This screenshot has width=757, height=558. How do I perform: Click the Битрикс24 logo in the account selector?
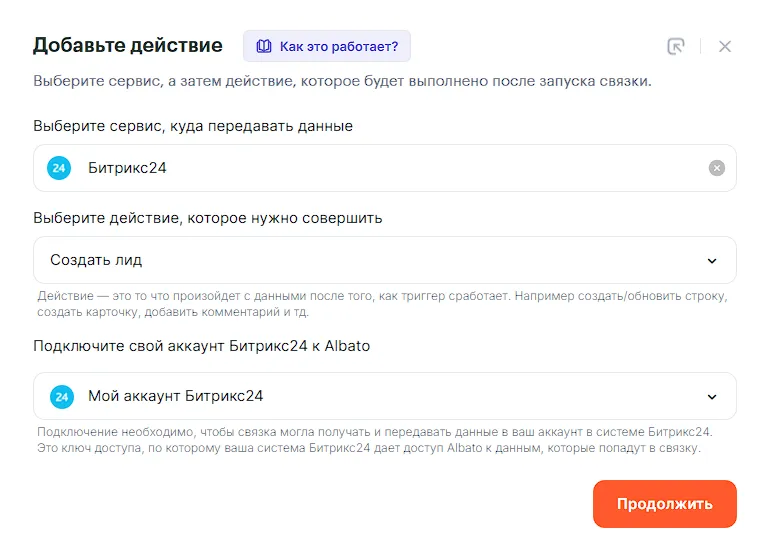(62, 396)
